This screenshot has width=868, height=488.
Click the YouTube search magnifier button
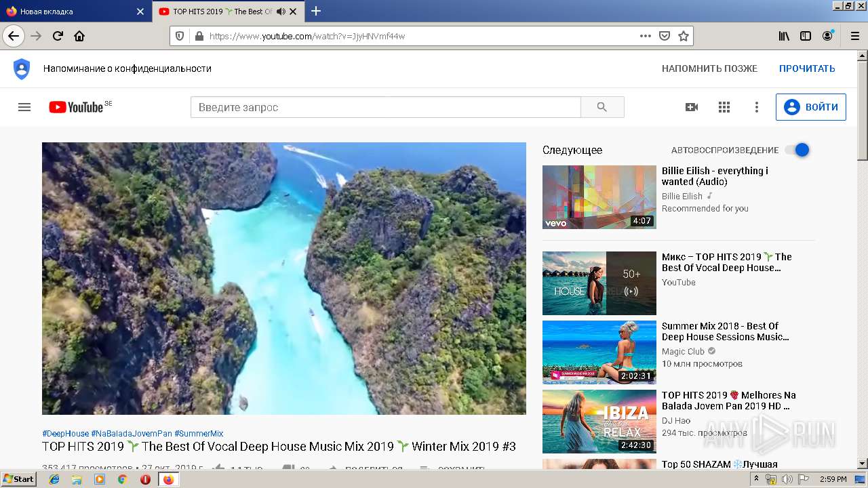coord(602,107)
